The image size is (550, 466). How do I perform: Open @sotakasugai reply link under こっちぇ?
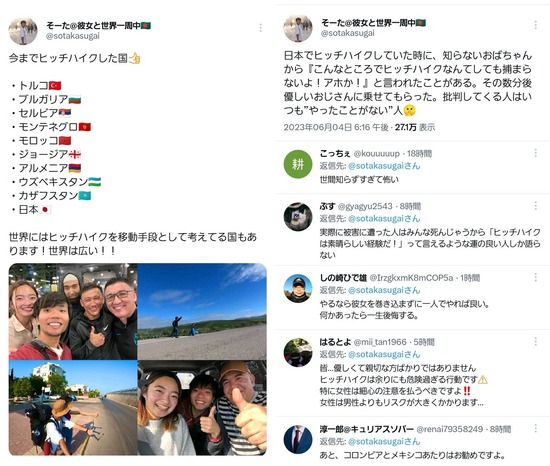click(x=384, y=166)
